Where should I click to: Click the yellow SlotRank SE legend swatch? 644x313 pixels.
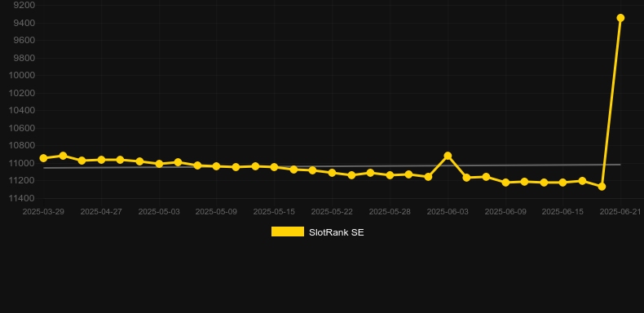[288, 231]
